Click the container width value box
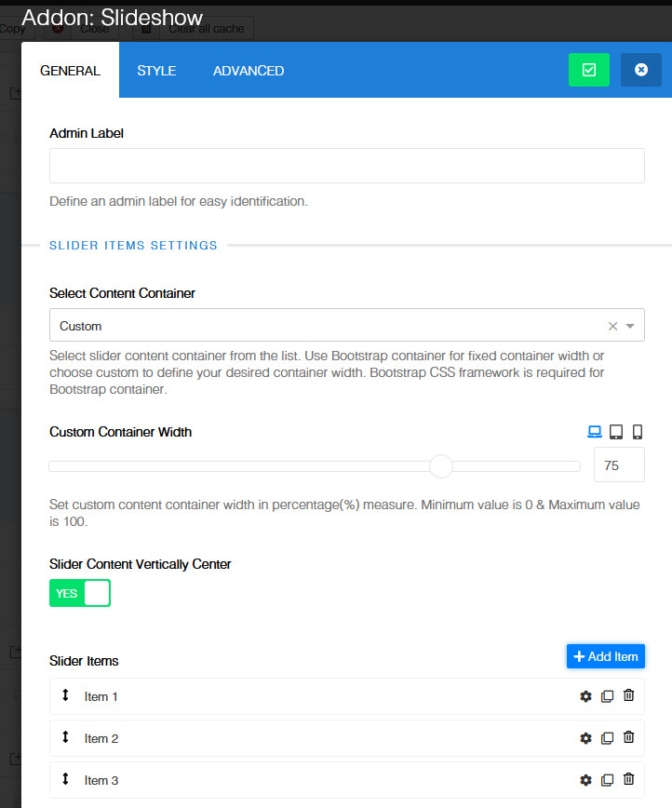 619,465
